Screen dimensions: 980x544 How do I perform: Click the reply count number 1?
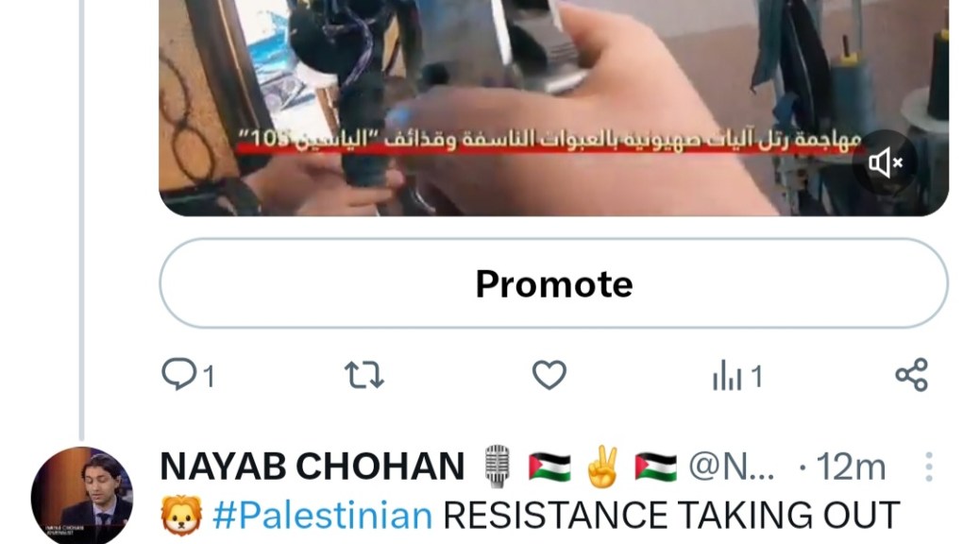[x=209, y=377]
